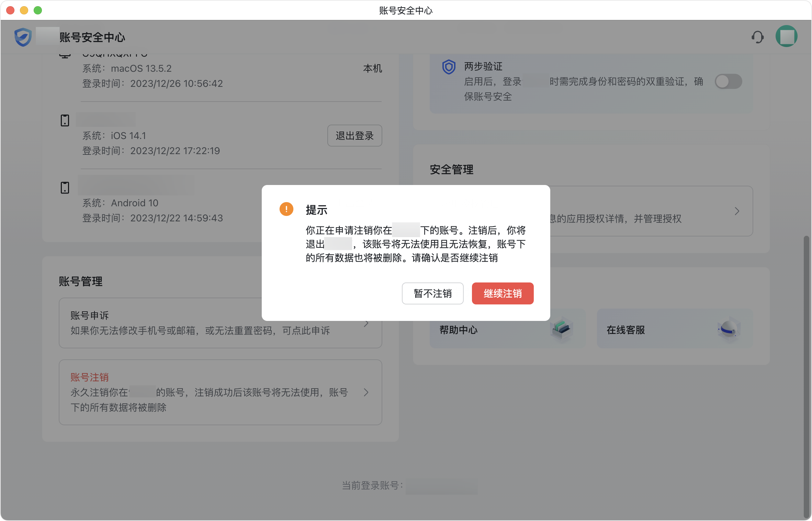The height and width of the screenshot is (521, 812).
Task: Open 账号申诉 via its arrow
Action: 366,323
